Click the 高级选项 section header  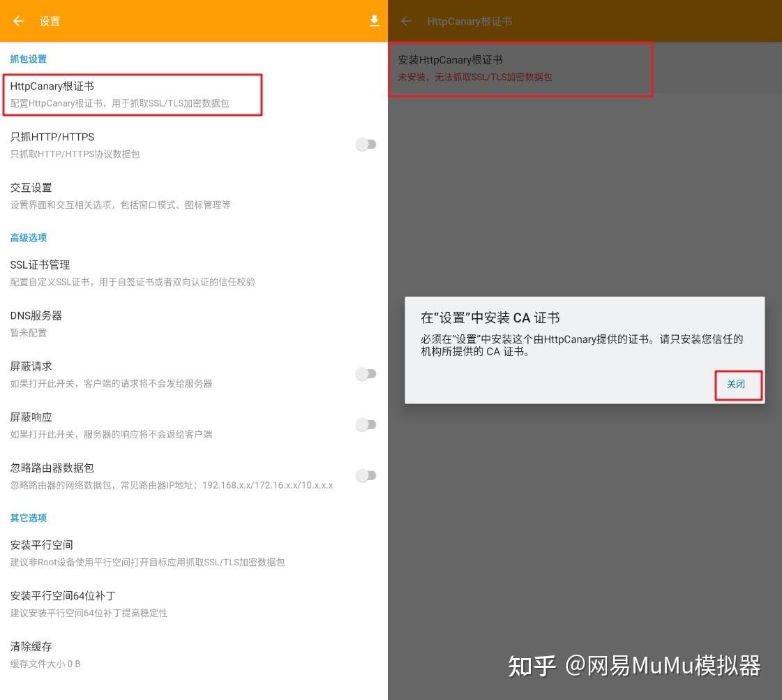point(28,237)
